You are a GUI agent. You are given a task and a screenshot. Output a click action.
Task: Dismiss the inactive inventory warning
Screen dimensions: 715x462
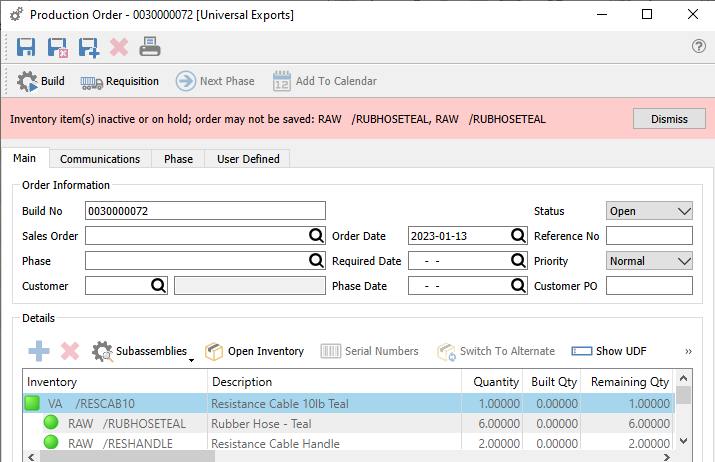pyautogui.click(x=669, y=119)
